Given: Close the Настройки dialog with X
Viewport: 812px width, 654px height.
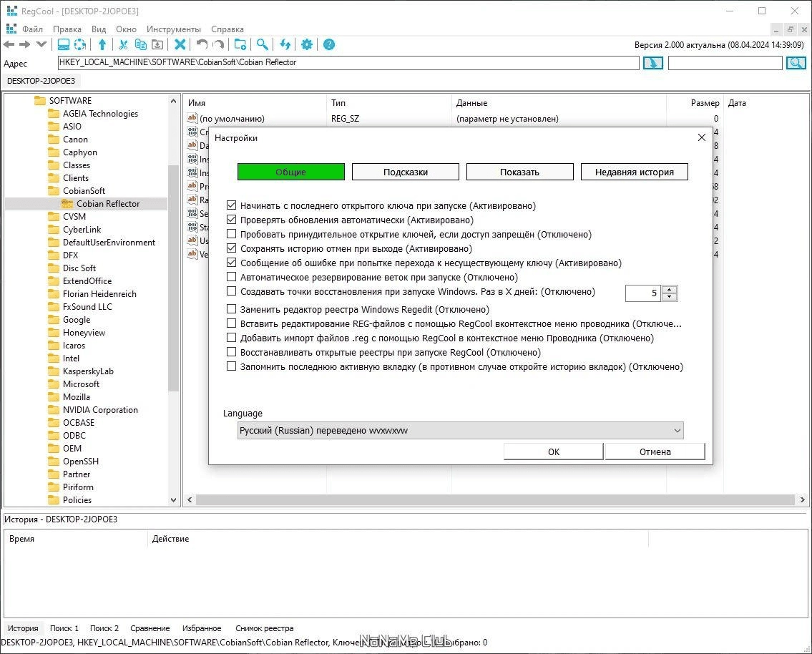Looking at the screenshot, I should tap(702, 137).
